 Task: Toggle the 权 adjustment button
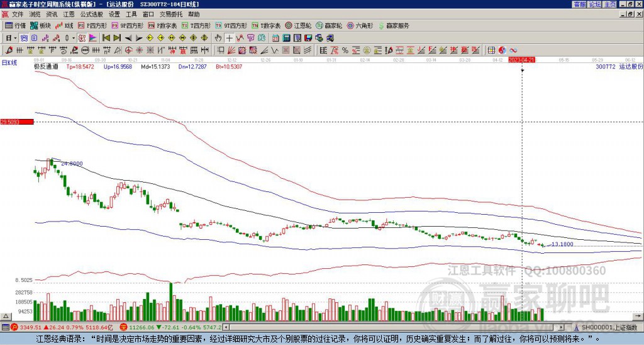[82, 38]
